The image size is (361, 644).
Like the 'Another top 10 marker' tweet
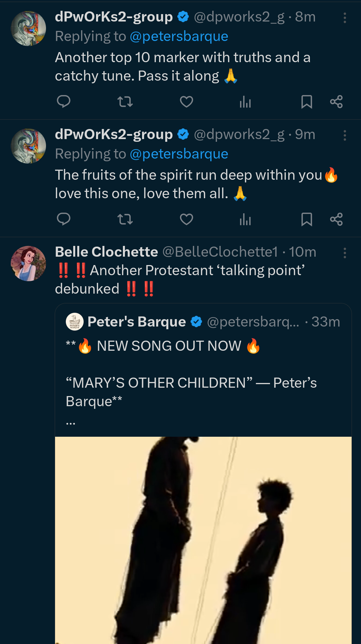pyautogui.click(x=186, y=101)
